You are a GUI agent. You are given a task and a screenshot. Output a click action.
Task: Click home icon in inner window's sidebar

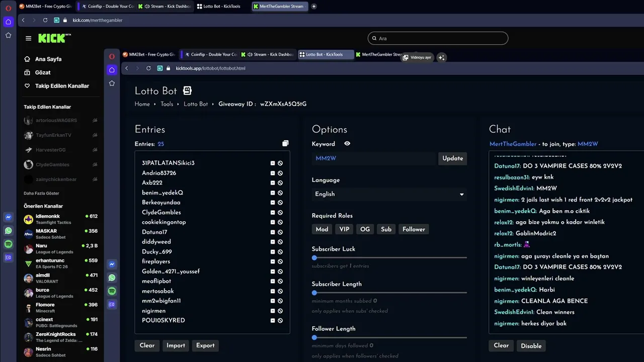pyautogui.click(x=112, y=69)
